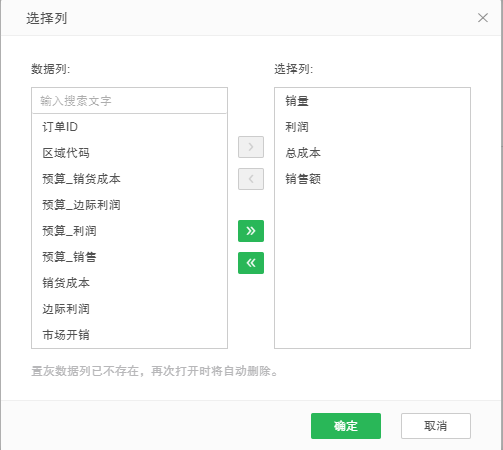Viewport: 503px width, 450px height.
Task: Select 销量 in the selected columns list
Action: pos(372,101)
